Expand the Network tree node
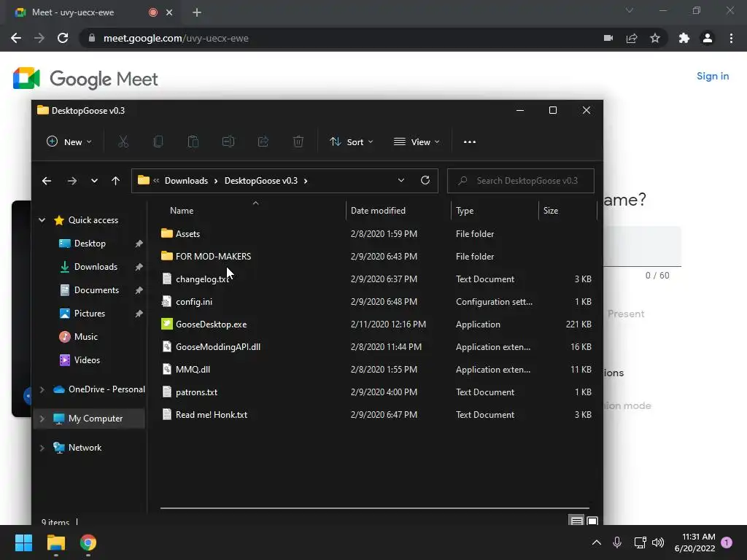The image size is (747, 560). point(42,448)
